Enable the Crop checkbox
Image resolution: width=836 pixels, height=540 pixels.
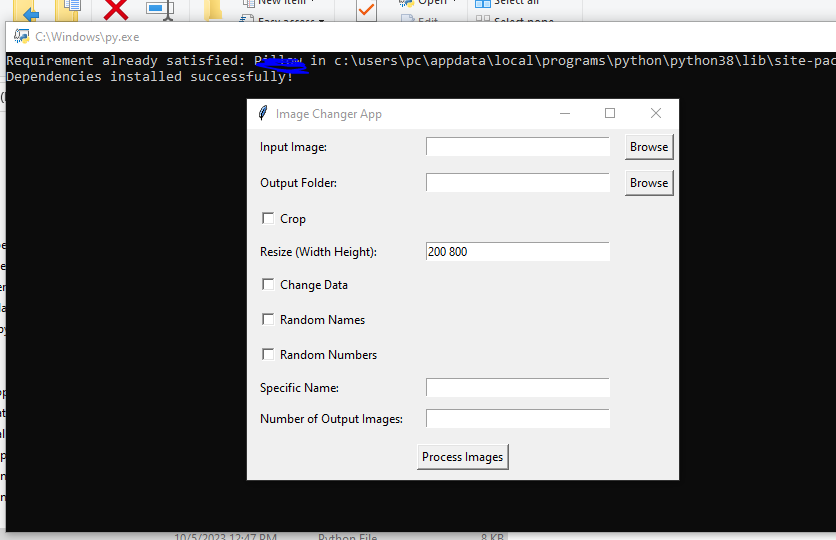268,218
